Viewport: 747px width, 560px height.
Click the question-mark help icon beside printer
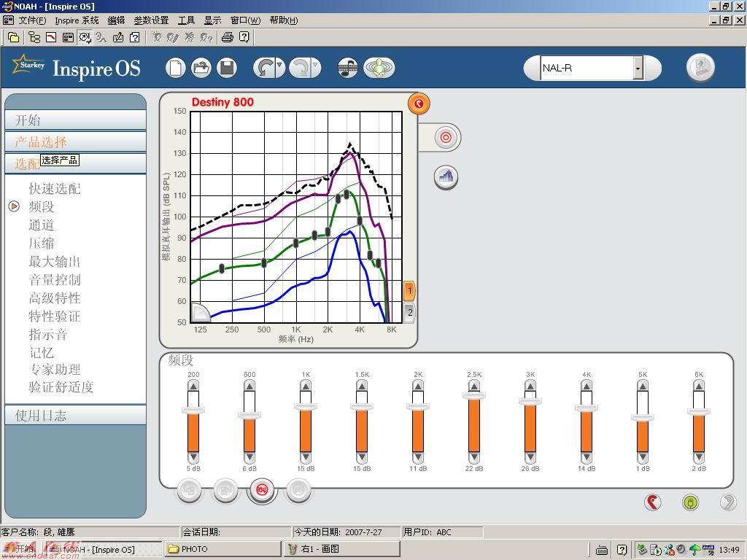[244, 37]
